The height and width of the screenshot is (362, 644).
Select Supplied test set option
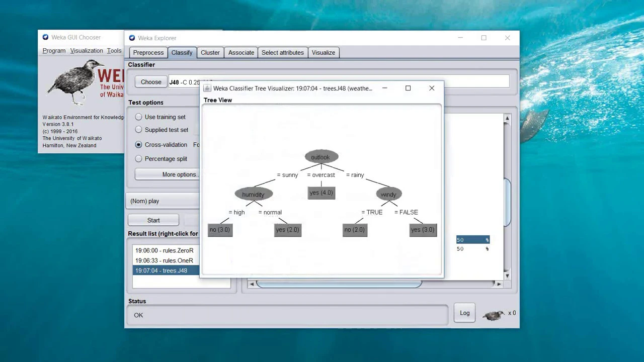point(138,130)
